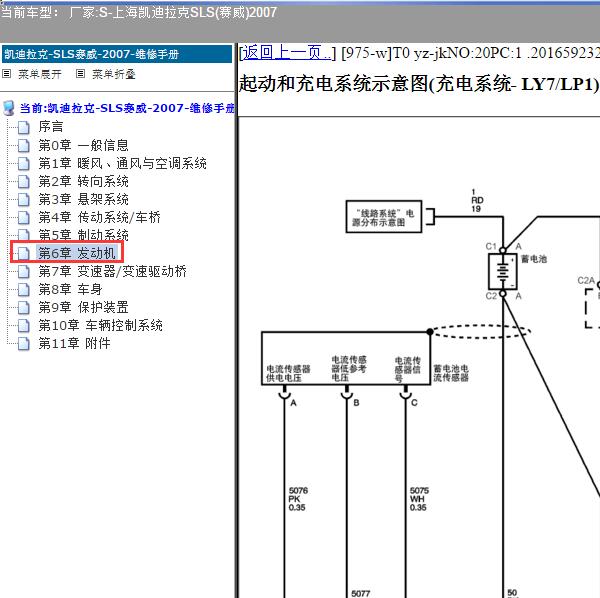Select the root node 当前:凯迪拉克-SLS赛威-2007-维修手册
This screenshot has width=600, height=598.
click(127, 108)
